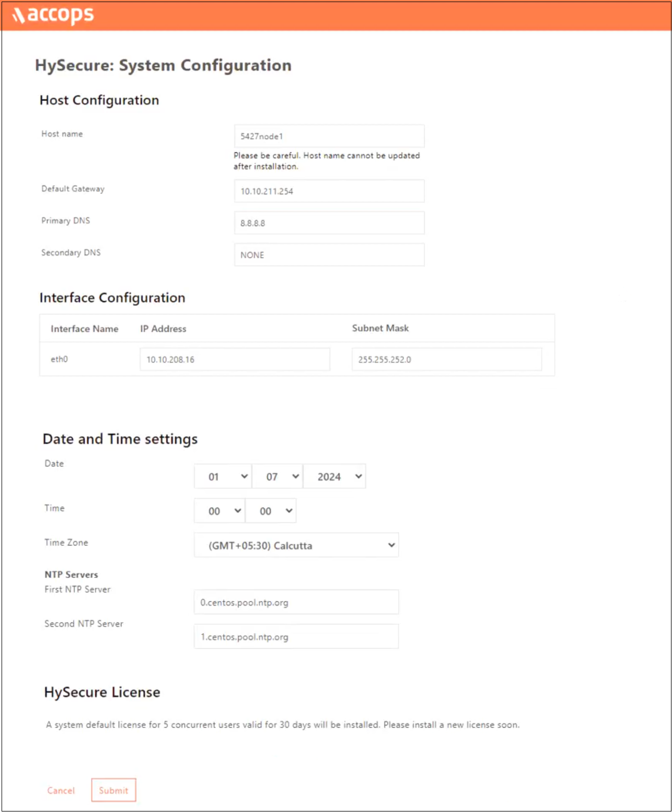Open the Time minute dropdown
This screenshot has height=812, width=672.
tap(271, 511)
